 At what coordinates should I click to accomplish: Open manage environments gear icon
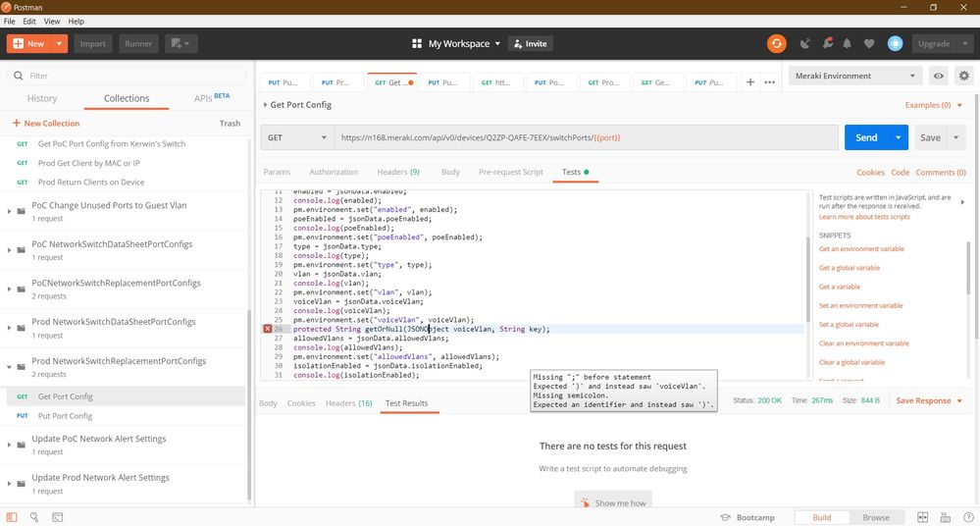[x=963, y=76]
